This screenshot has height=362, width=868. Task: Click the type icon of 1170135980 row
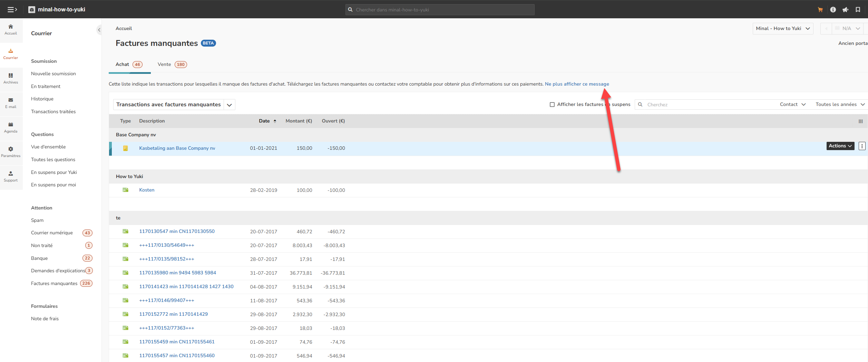126,273
